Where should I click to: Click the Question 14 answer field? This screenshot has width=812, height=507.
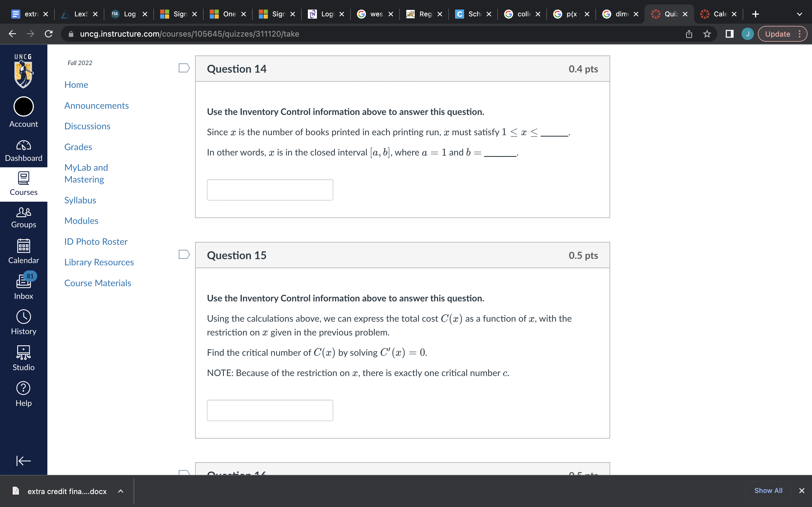pyautogui.click(x=270, y=190)
